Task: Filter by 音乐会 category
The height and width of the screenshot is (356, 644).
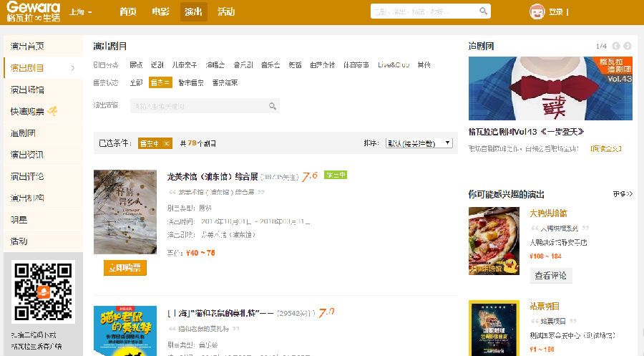Action: tap(270, 65)
